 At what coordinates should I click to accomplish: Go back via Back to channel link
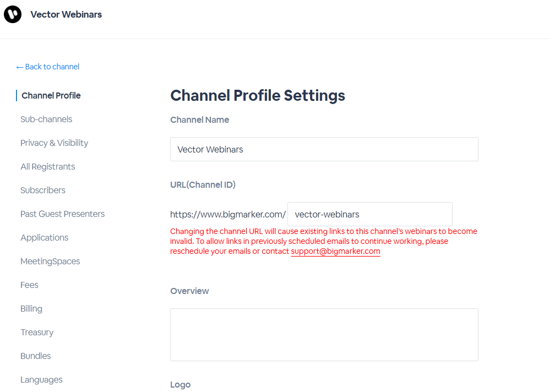(47, 67)
